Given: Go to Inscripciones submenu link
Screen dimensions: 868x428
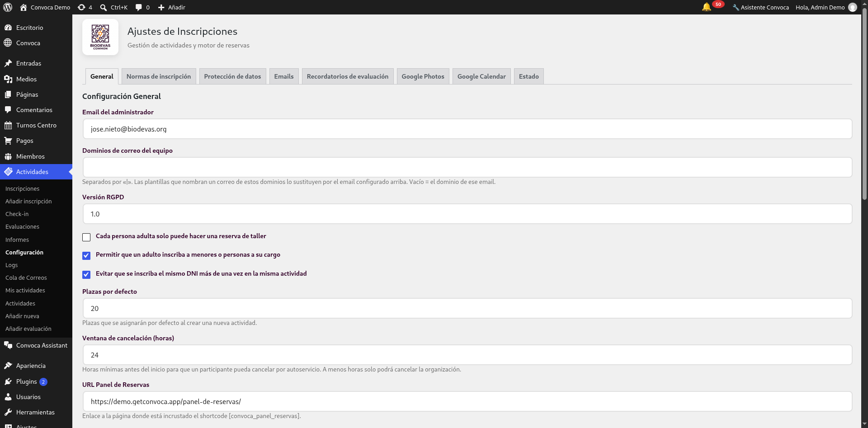Looking at the screenshot, I should pyautogui.click(x=22, y=188).
